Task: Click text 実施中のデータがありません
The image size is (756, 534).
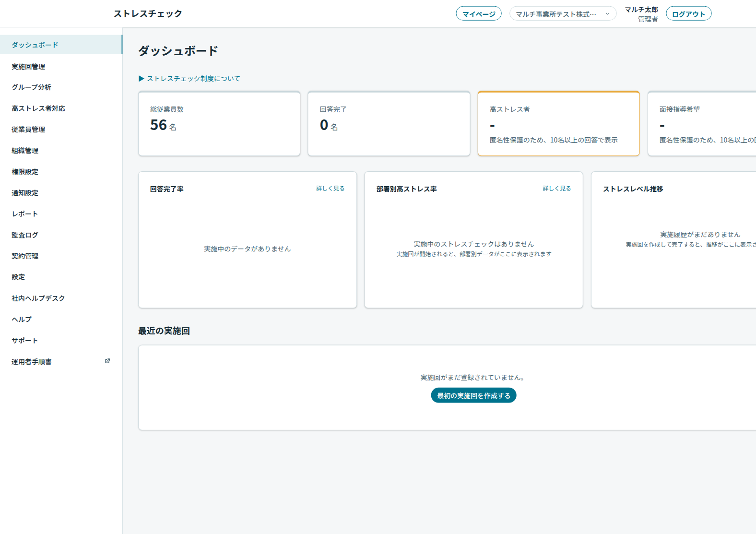Action: (x=248, y=249)
